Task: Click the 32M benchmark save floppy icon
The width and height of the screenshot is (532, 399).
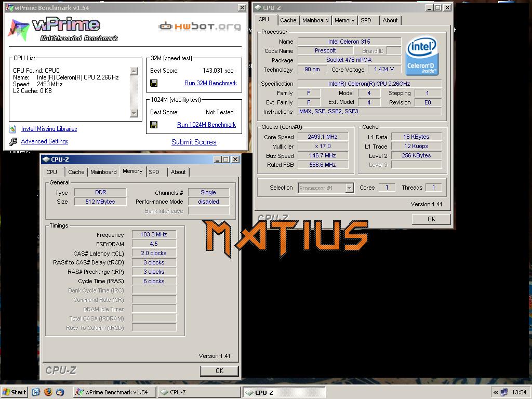Action: coord(154,83)
